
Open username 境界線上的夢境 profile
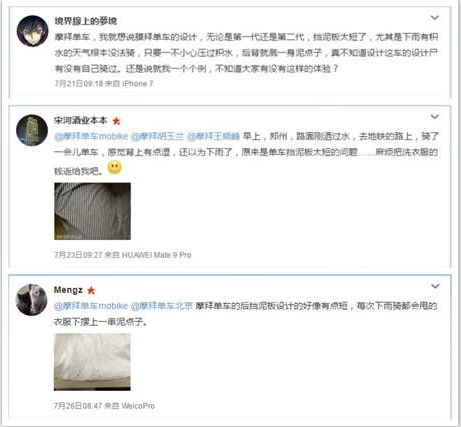pos(85,21)
